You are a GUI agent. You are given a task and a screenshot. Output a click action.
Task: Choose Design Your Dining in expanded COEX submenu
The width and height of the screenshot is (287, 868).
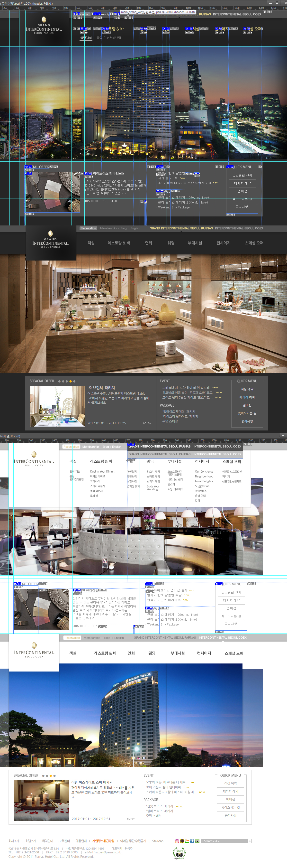(102, 471)
